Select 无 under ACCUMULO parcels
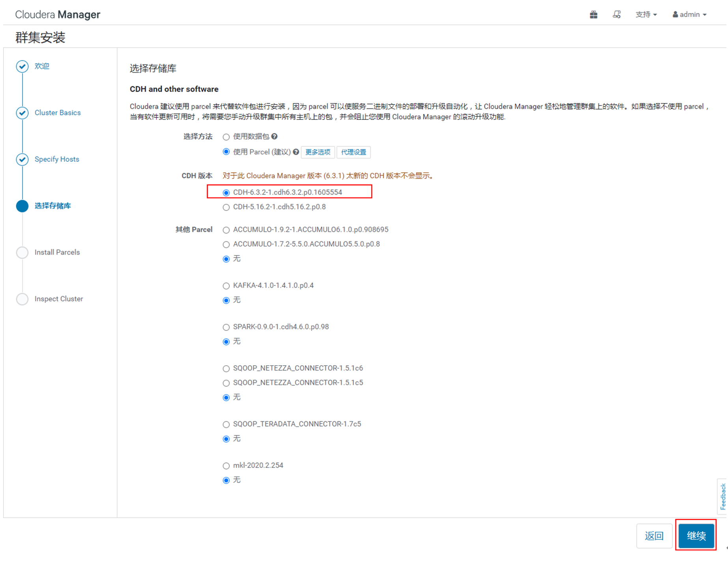The width and height of the screenshot is (728, 562). (x=226, y=259)
